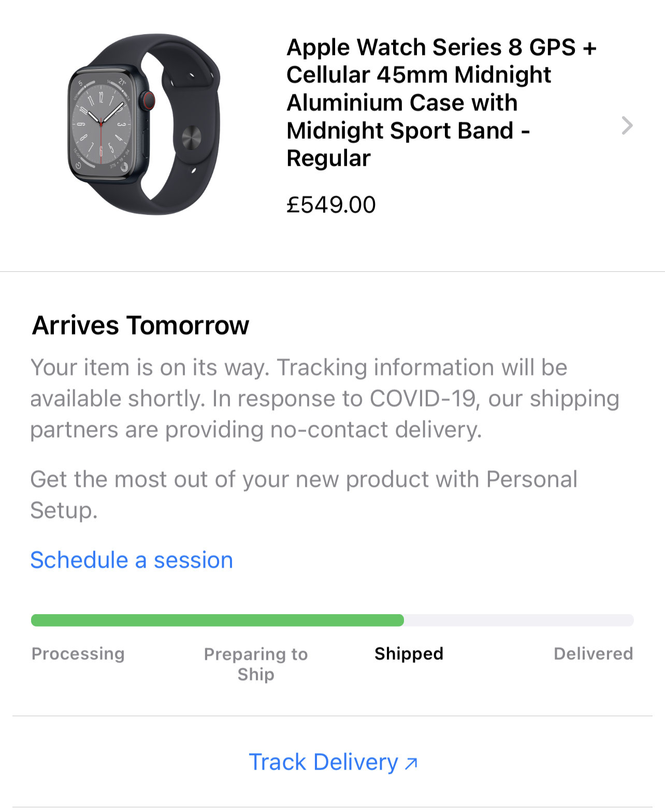The image size is (665, 812).
Task: Tap the Personal Setup description text
Action: 303,494
